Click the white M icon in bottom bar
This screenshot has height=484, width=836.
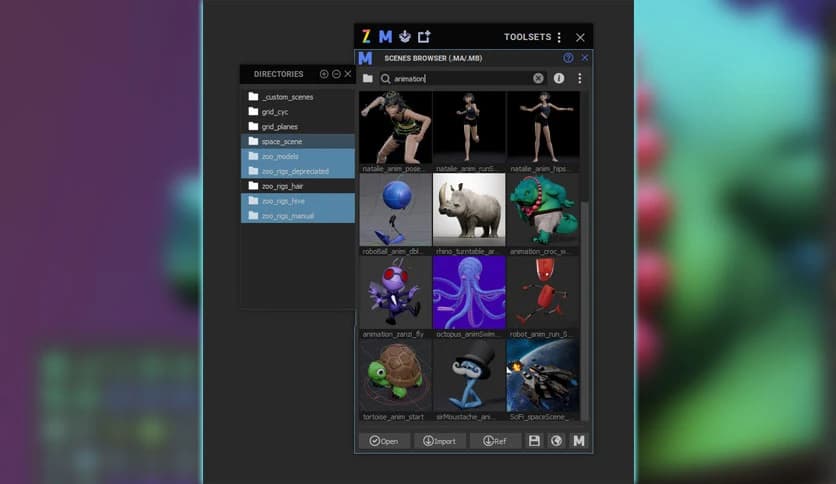[579, 441]
